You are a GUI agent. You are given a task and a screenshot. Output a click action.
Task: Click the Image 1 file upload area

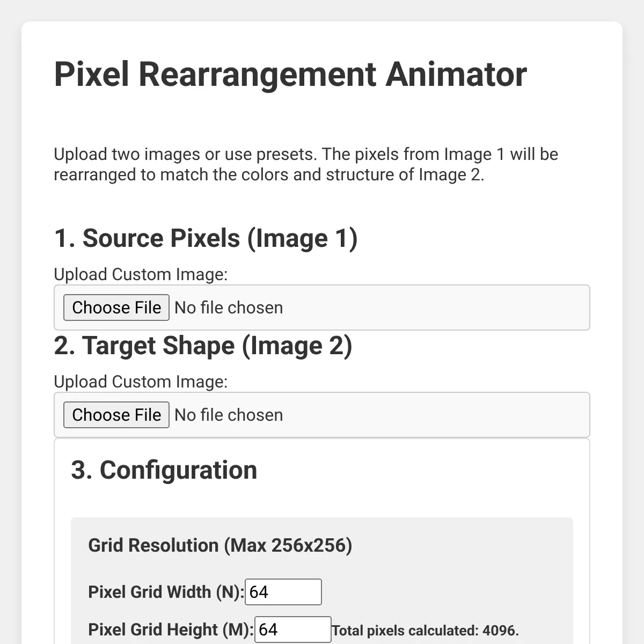click(x=322, y=308)
